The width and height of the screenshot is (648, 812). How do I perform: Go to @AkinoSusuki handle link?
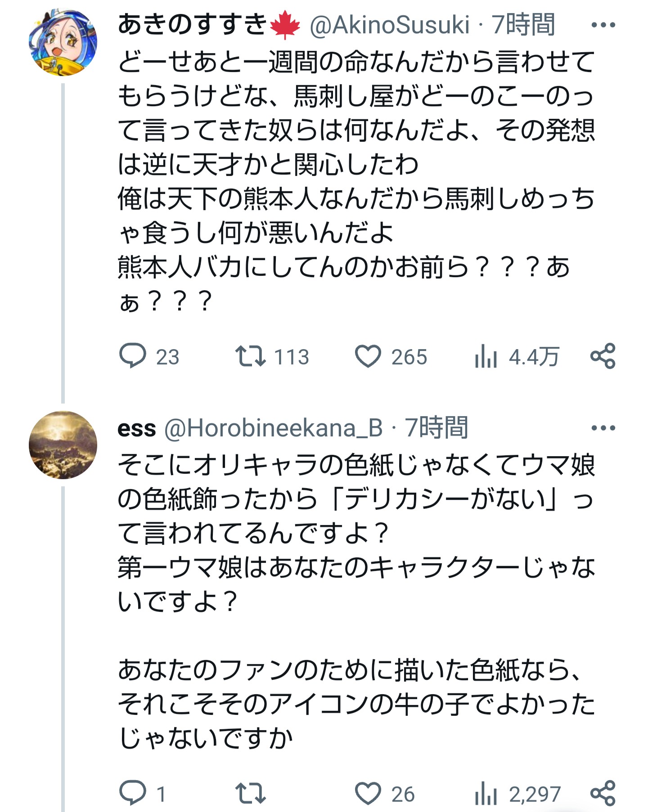pyautogui.click(x=390, y=25)
